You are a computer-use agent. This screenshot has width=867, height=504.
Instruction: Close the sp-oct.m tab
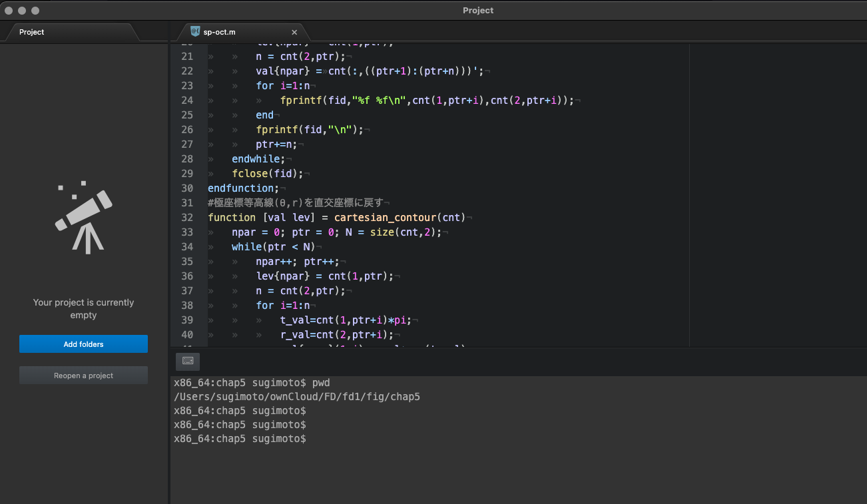tap(294, 32)
